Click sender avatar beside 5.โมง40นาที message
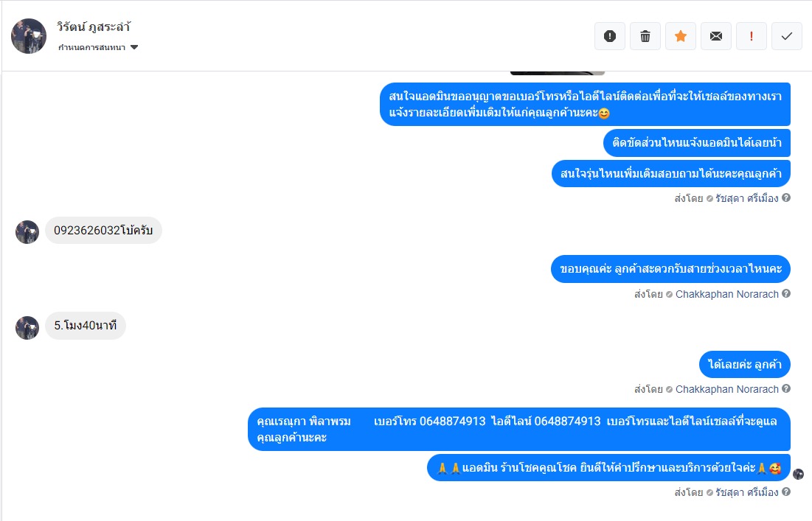Image resolution: width=812 pixels, height=521 pixels. pyautogui.click(x=27, y=327)
